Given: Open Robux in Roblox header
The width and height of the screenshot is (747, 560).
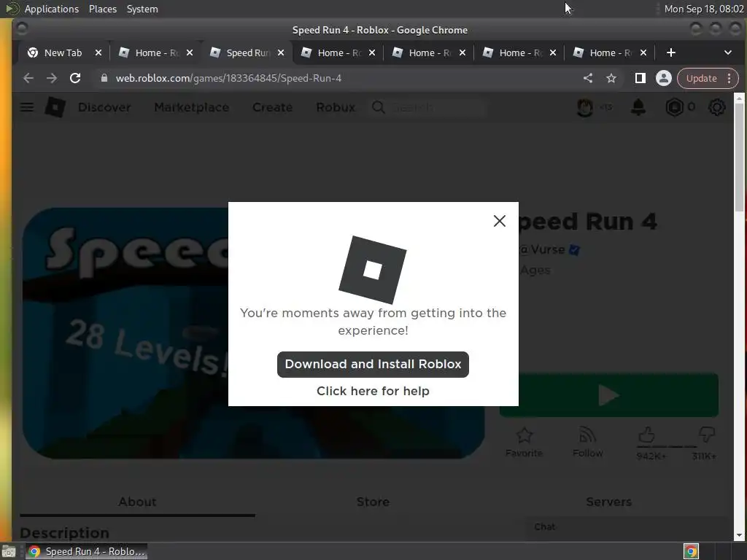Looking at the screenshot, I should click(x=336, y=108).
